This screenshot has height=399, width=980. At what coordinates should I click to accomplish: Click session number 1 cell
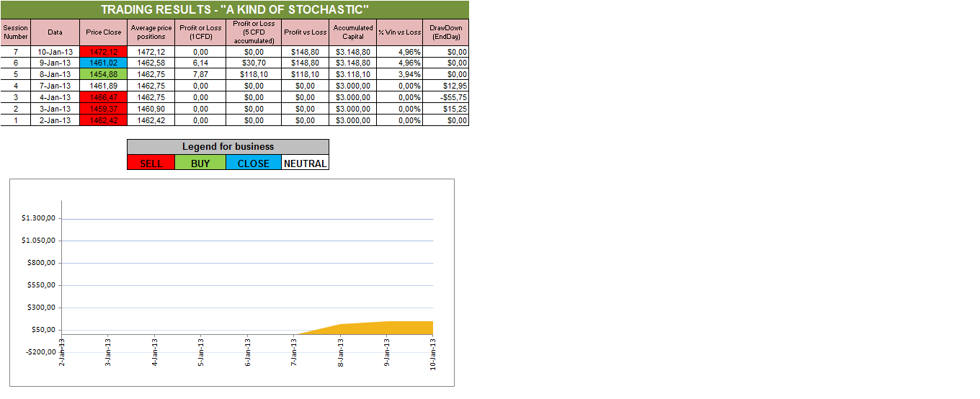tap(16, 120)
